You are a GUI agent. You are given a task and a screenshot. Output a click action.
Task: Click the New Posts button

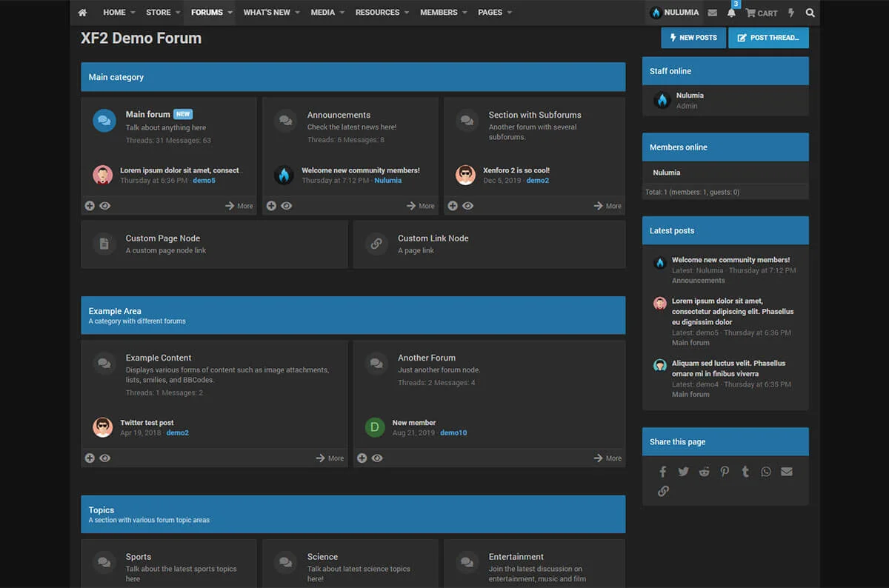pyautogui.click(x=693, y=38)
